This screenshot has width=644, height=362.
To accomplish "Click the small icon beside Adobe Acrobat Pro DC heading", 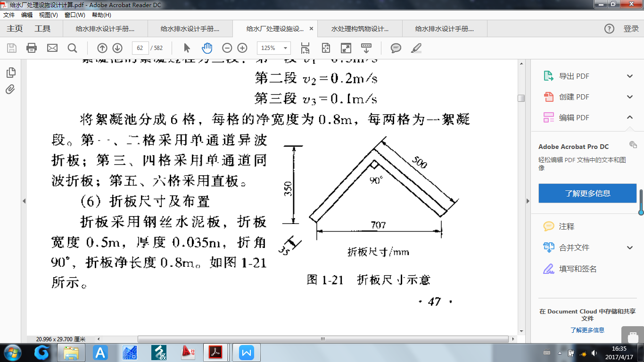I will [633, 144].
